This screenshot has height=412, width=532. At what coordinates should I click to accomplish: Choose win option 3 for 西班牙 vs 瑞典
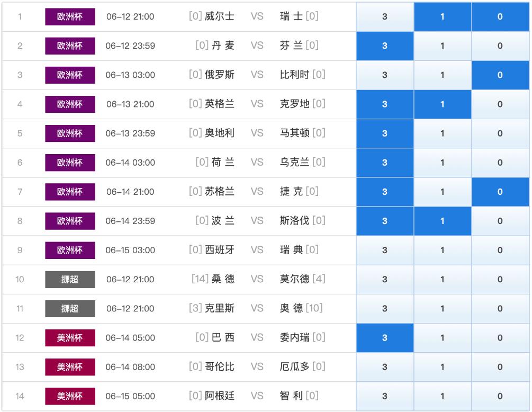tap(384, 250)
